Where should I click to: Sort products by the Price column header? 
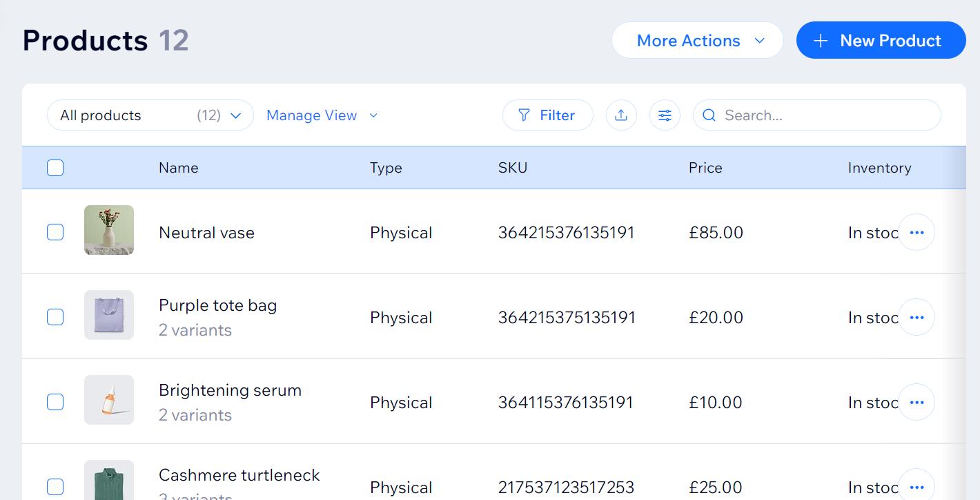point(705,167)
